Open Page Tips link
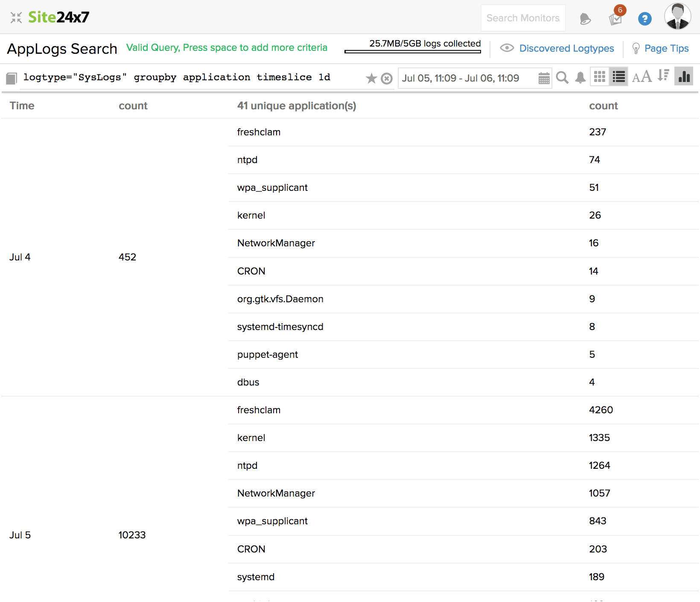700x602 pixels. click(666, 48)
